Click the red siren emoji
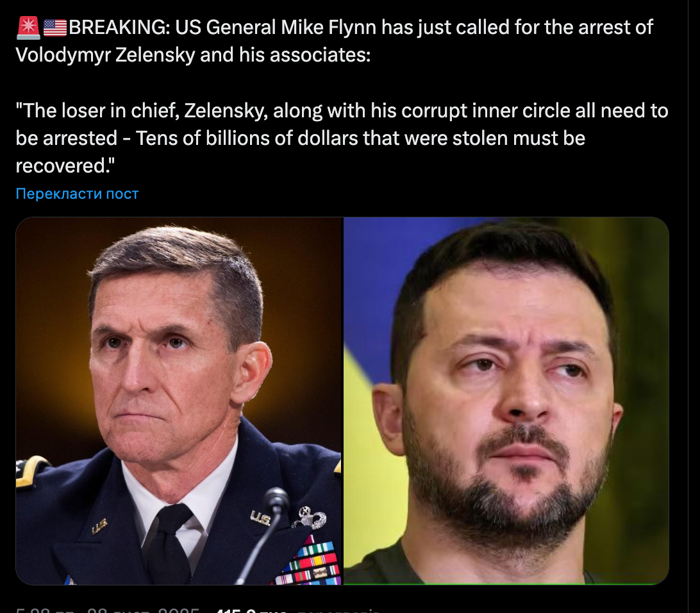Viewport: 700px width, 613px height. coord(28,27)
